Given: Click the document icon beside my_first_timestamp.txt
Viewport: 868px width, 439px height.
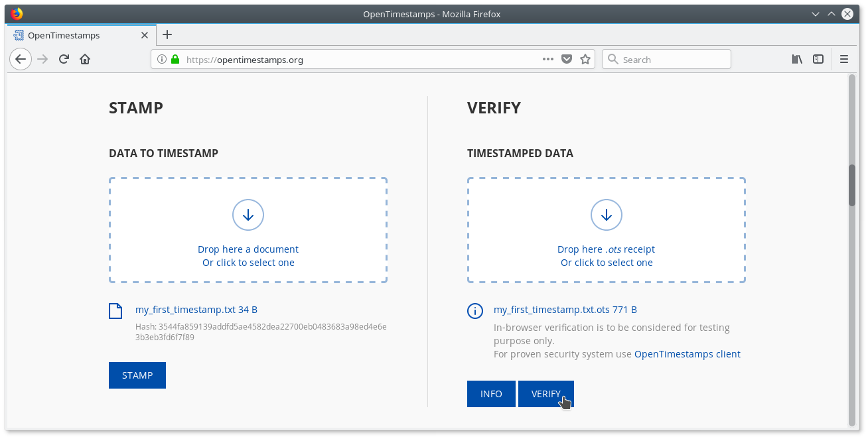Looking at the screenshot, I should pyautogui.click(x=115, y=311).
